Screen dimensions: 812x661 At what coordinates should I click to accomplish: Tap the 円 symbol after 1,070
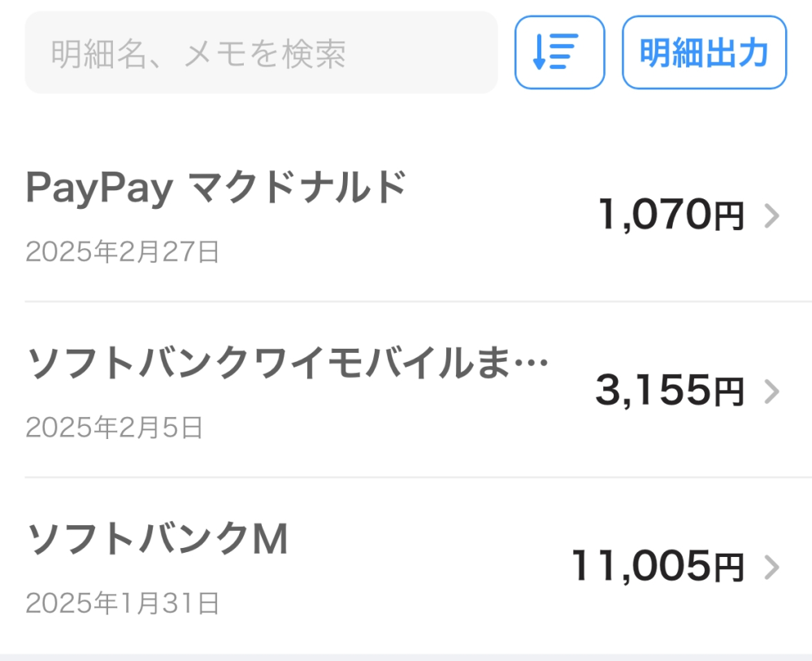coord(729,217)
